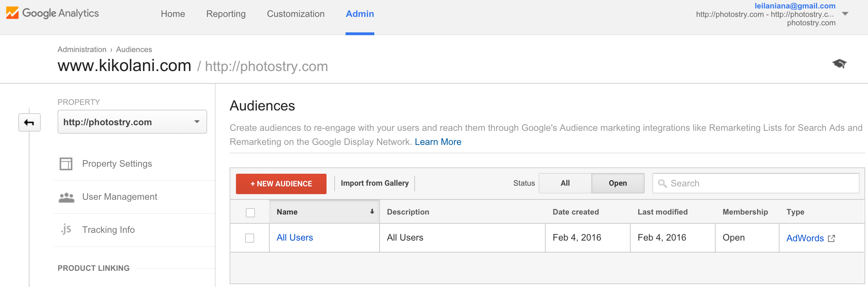Click the Administration breadcrumb
The image size is (868, 287).
[x=82, y=50]
